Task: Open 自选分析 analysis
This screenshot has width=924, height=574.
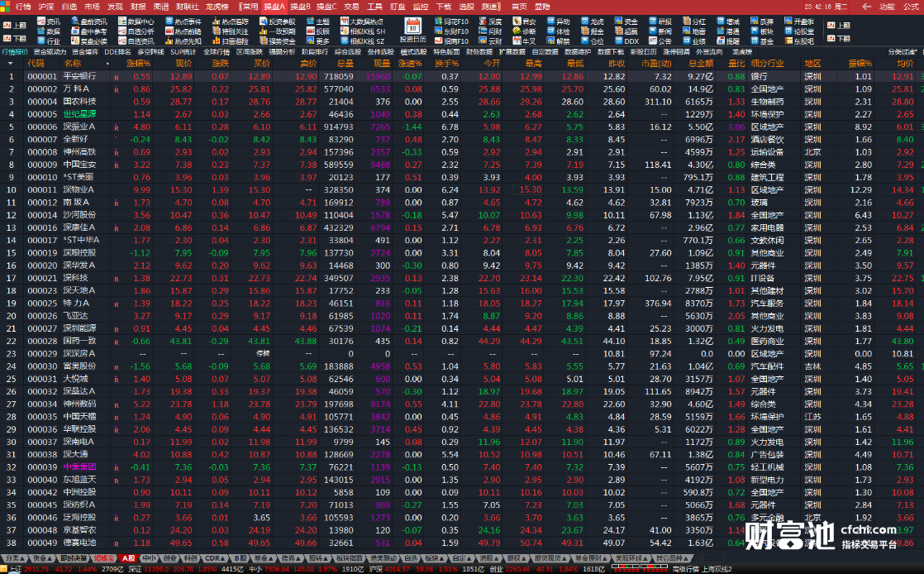Action: (x=136, y=31)
